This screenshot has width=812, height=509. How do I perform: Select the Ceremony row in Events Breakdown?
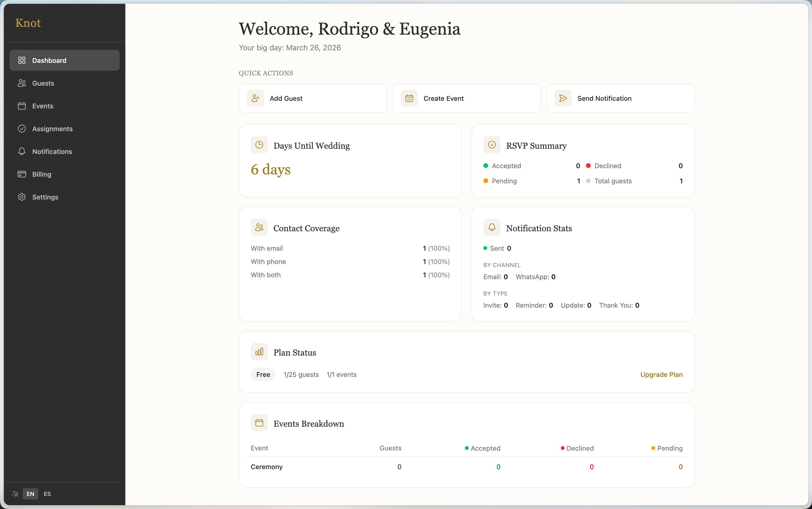[x=266, y=467]
